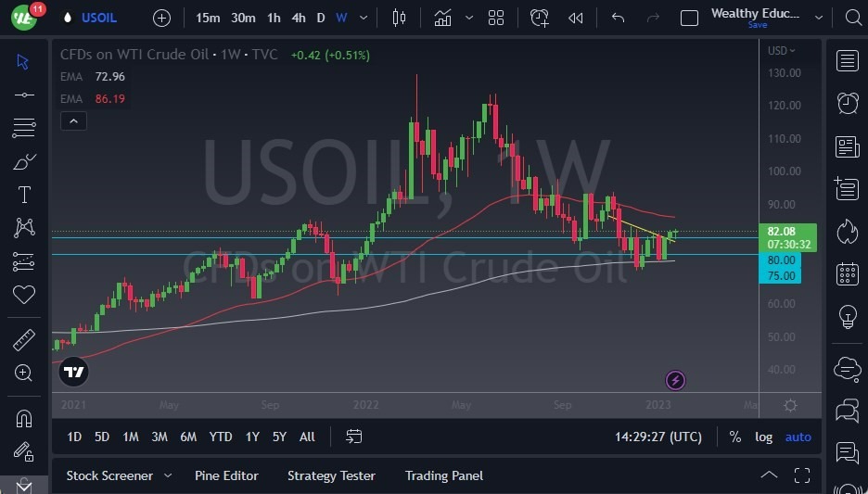Screen dimensions: 868x494
Task: Add symbol to compare with plus icon
Action: (161, 19)
